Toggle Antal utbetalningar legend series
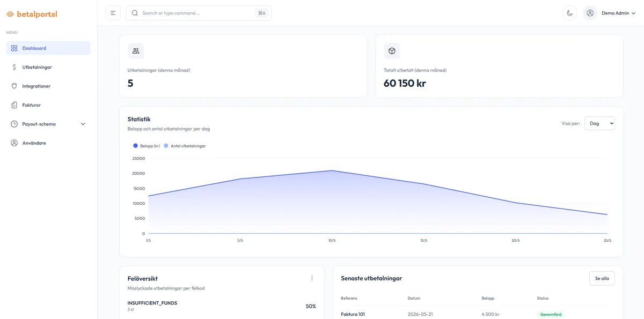644x319 pixels. tap(185, 146)
